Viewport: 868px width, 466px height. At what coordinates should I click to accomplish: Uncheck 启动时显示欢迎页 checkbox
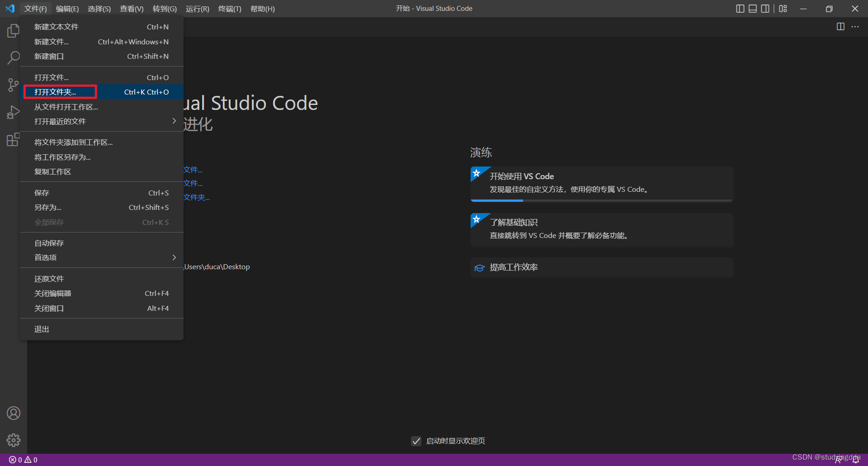[416, 441]
